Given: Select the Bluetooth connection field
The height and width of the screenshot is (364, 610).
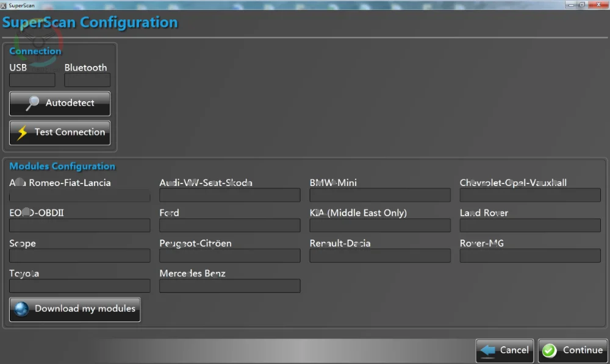Looking at the screenshot, I should [x=87, y=80].
